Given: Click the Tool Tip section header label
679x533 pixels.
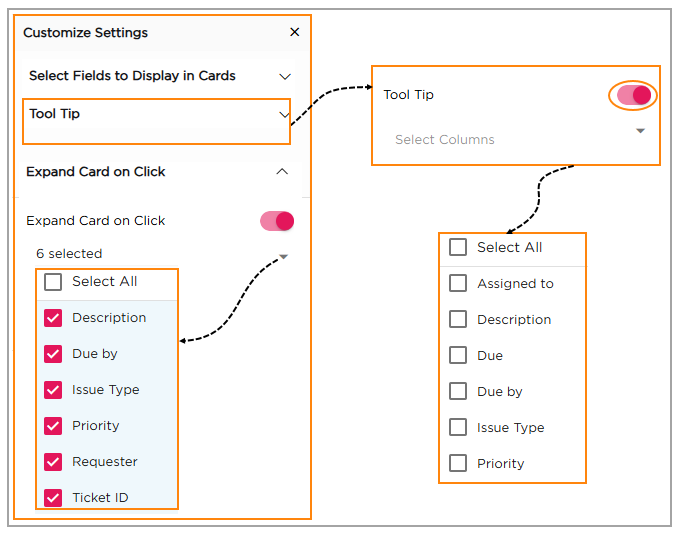Looking at the screenshot, I should [55, 114].
